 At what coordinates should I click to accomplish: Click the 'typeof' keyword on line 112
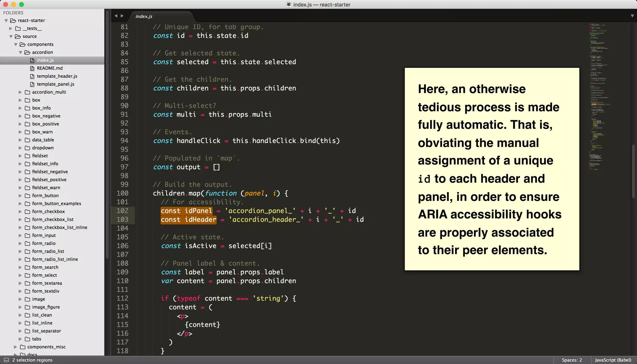coord(188,298)
